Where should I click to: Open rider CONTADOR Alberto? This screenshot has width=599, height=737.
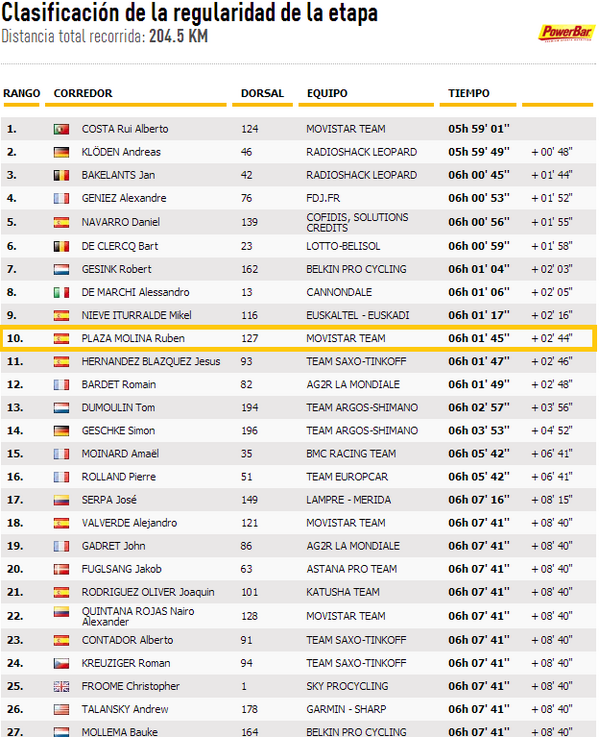[127, 640]
